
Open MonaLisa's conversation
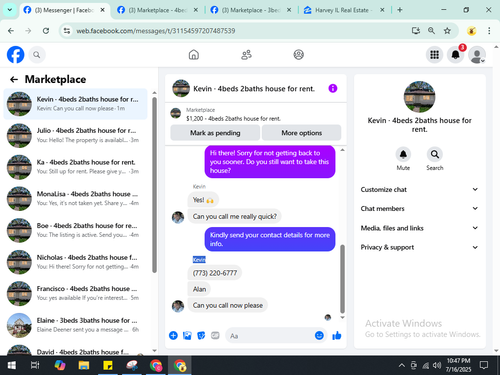click(x=75, y=198)
